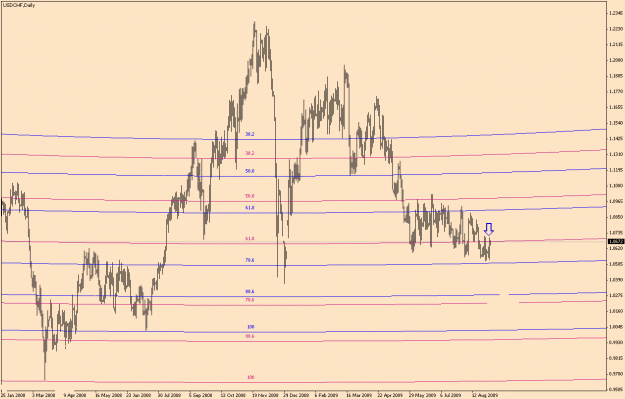Click the 16 Mar 2009 date label

click(x=359, y=395)
